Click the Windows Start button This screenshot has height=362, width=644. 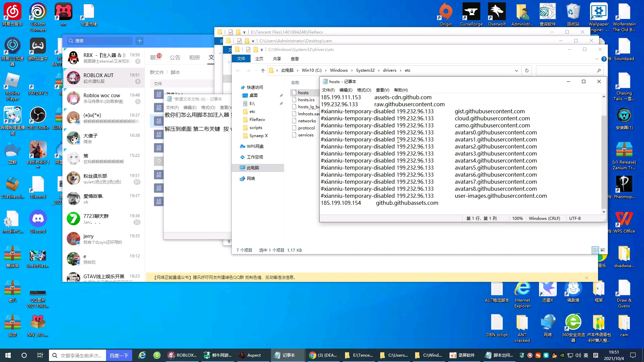coord(8,355)
